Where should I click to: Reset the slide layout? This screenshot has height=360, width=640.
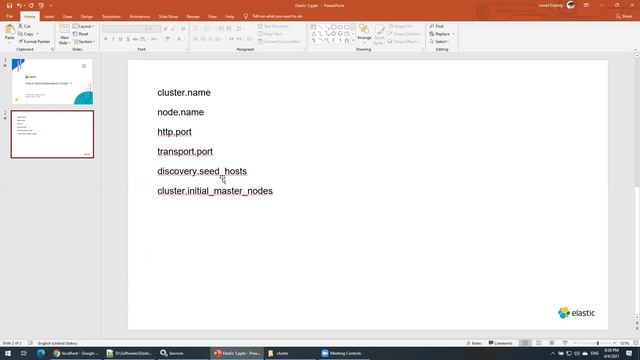(81, 34)
